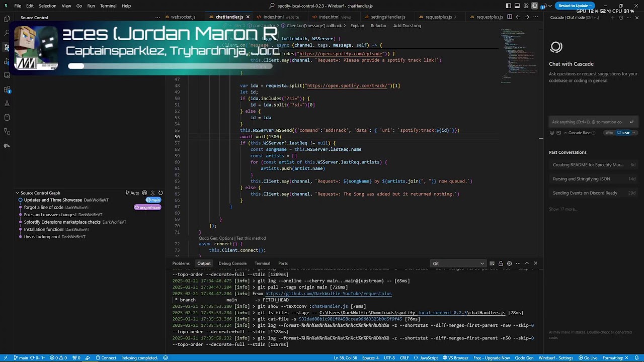The image size is (644, 362).
Task: Switch Cascade to Write mode
Action: click(609, 133)
